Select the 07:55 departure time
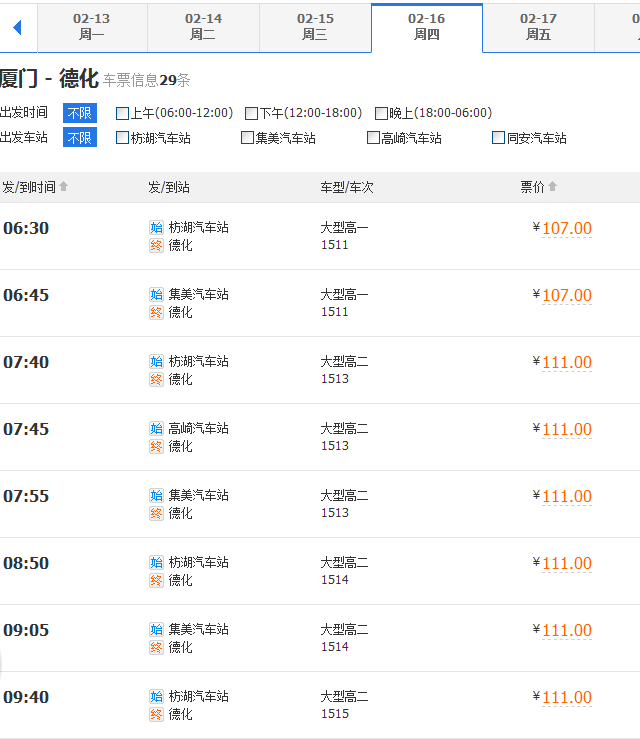Image resolution: width=640 pixels, height=739 pixels. [x=26, y=496]
